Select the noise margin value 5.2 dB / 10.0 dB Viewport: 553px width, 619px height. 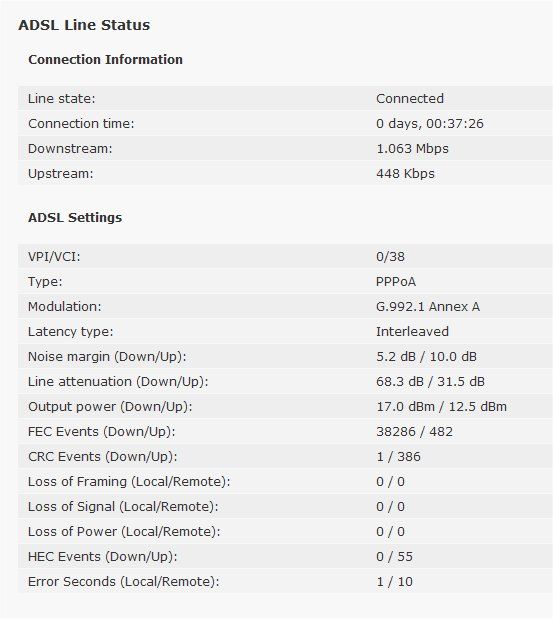click(x=426, y=356)
